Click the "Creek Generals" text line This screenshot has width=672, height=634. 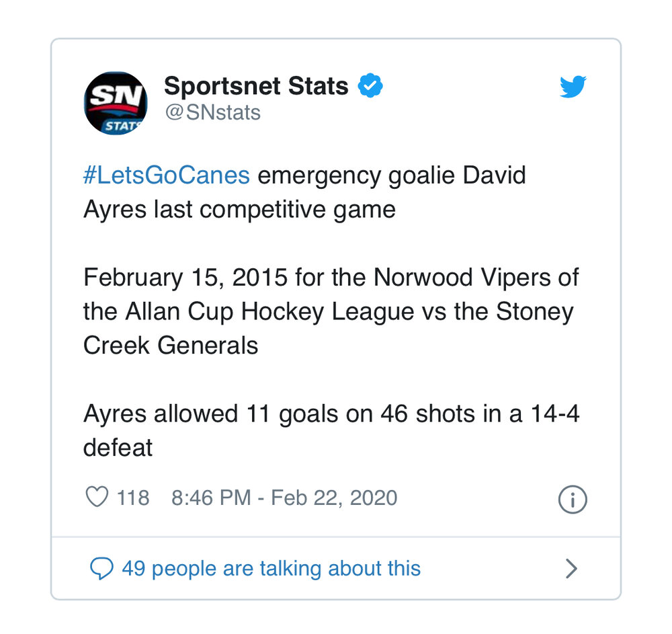point(171,346)
